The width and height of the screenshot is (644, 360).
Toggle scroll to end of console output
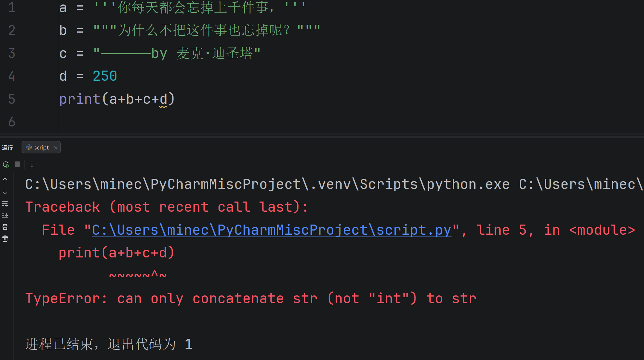point(5,215)
